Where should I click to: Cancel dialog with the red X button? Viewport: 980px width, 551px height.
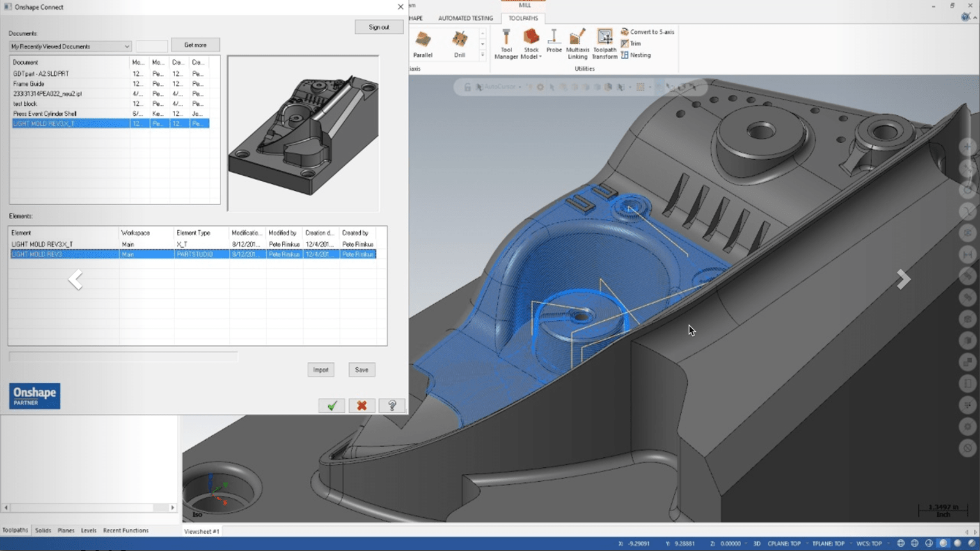coord(362,406)
